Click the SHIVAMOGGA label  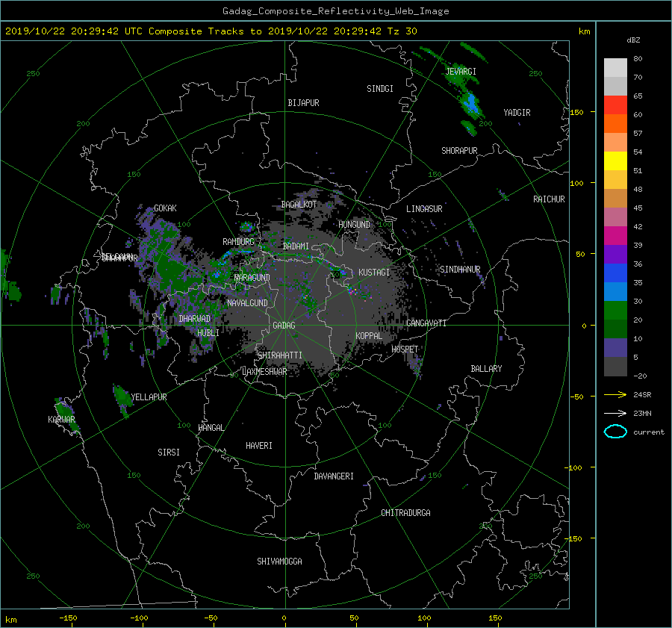279,562
